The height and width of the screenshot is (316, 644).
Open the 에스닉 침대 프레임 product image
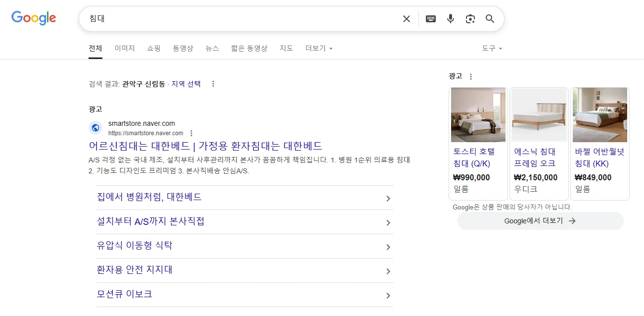click(x=539, y=115)
